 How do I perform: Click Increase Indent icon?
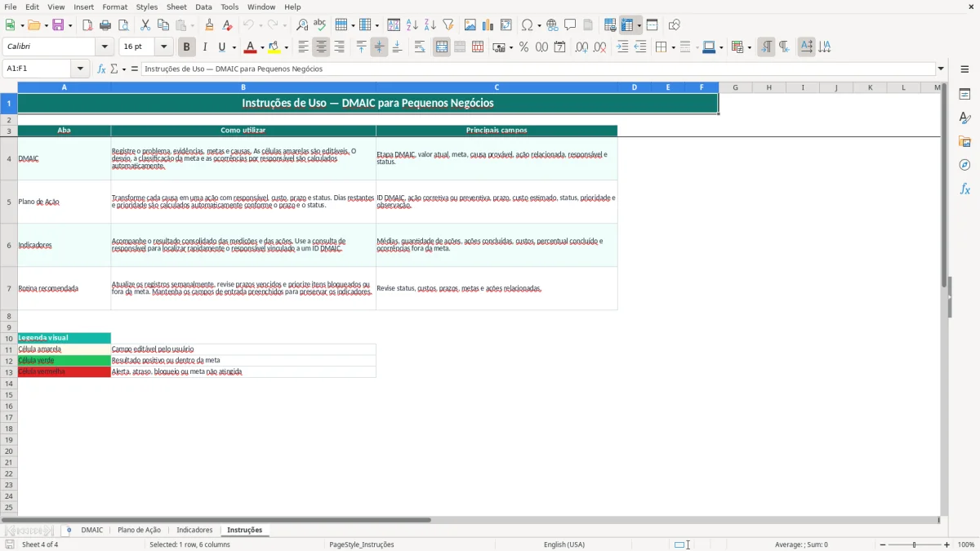(x=622, y=47)
